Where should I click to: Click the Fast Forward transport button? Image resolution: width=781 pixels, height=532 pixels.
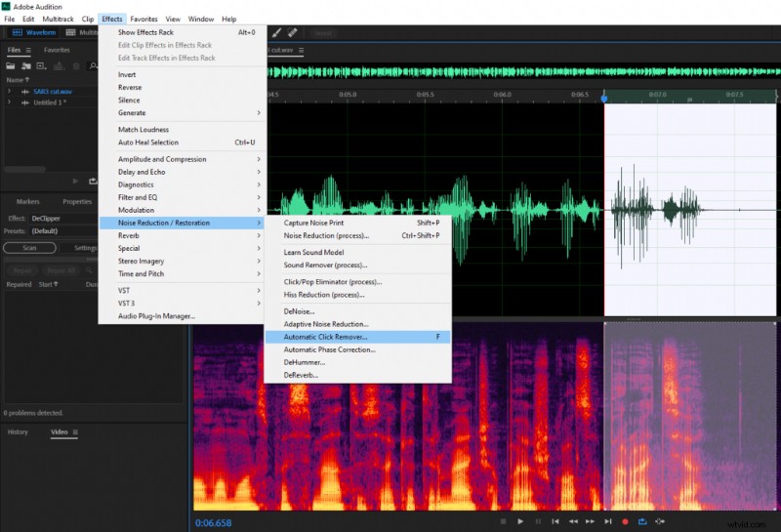tap(591, 521)
